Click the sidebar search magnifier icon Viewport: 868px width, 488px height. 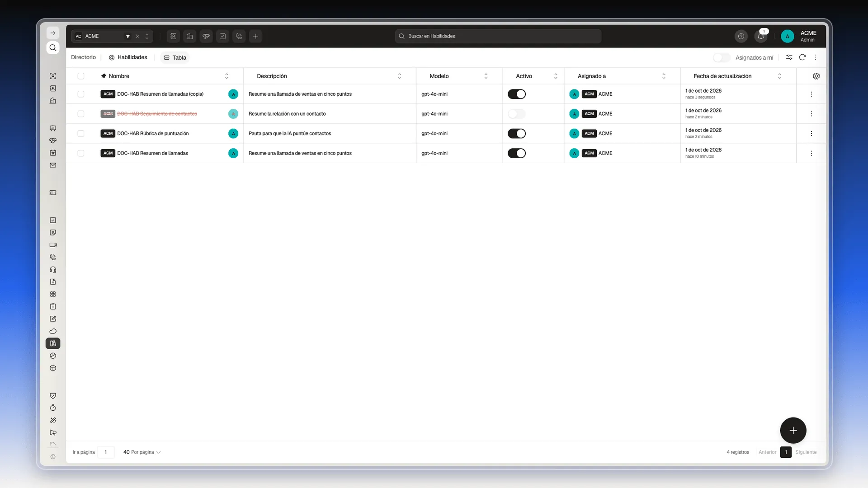[53, 47]
